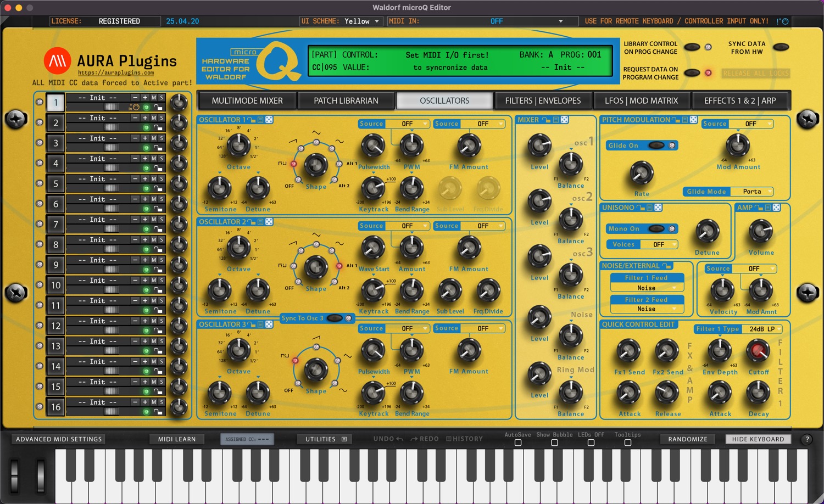The image size is (824, 504).
Task: Click the minus button on part 4
Action: tap(135, 159)
